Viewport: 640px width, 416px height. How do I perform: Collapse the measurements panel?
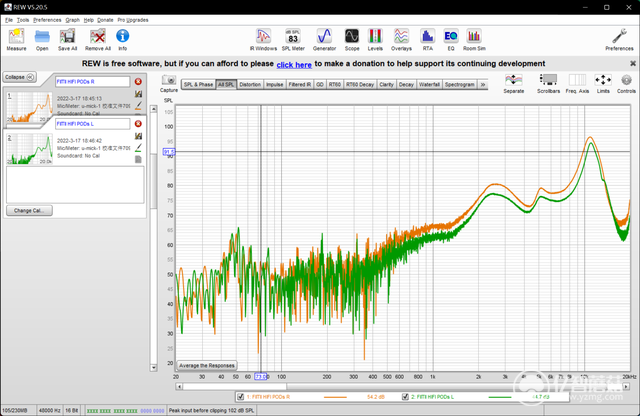tap(20, 77)
